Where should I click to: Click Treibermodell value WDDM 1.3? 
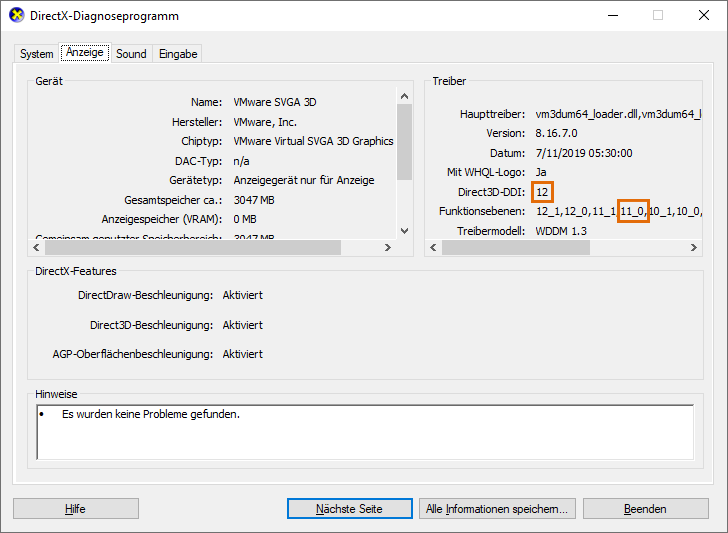(561, 231)
